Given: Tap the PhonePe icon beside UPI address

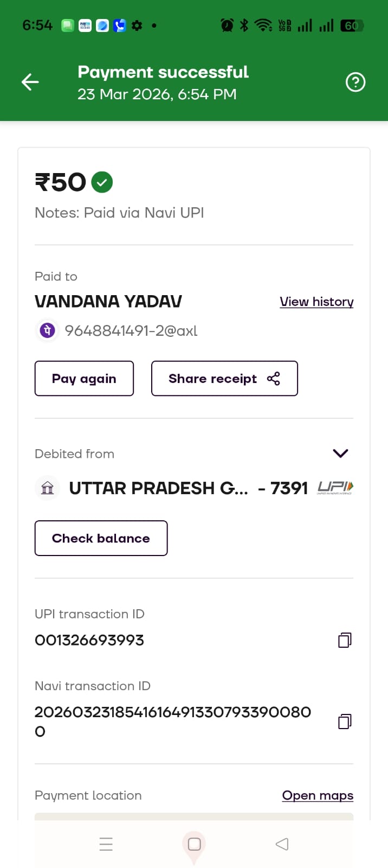Looking at the screenshot, I should (48, 330).
